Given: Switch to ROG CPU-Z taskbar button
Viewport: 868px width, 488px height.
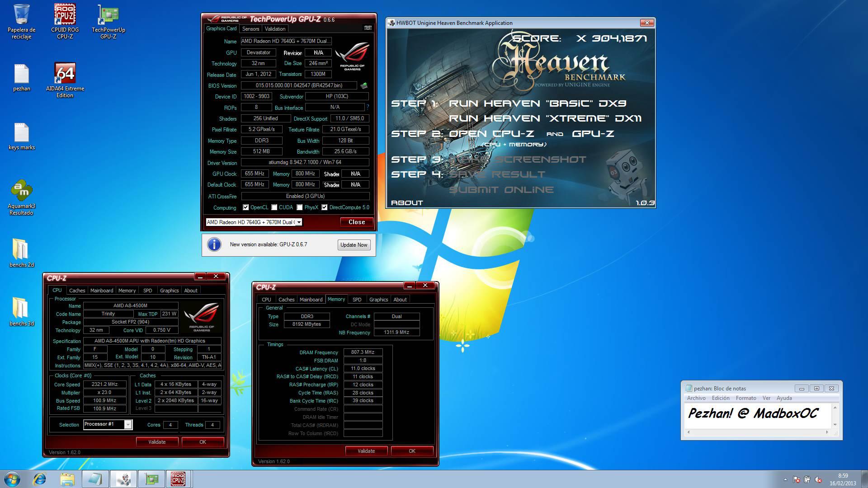Looking at the screenshot, I should tap(179, 479).
